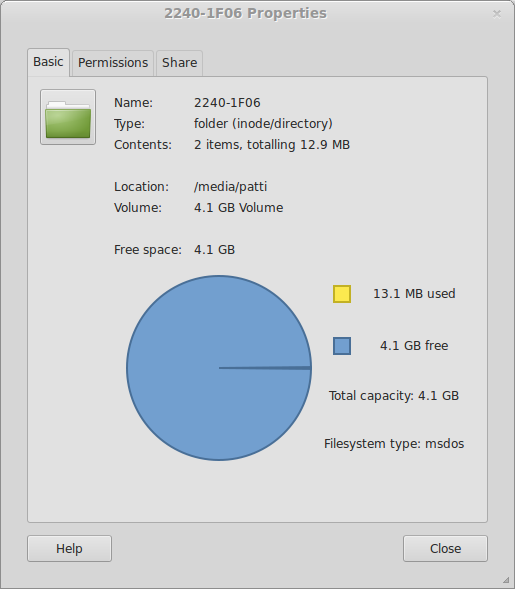Click the Total capacity: 4.1 GB text
The width and height of the screenshot is (515, 589).
(x=394, y=396)
